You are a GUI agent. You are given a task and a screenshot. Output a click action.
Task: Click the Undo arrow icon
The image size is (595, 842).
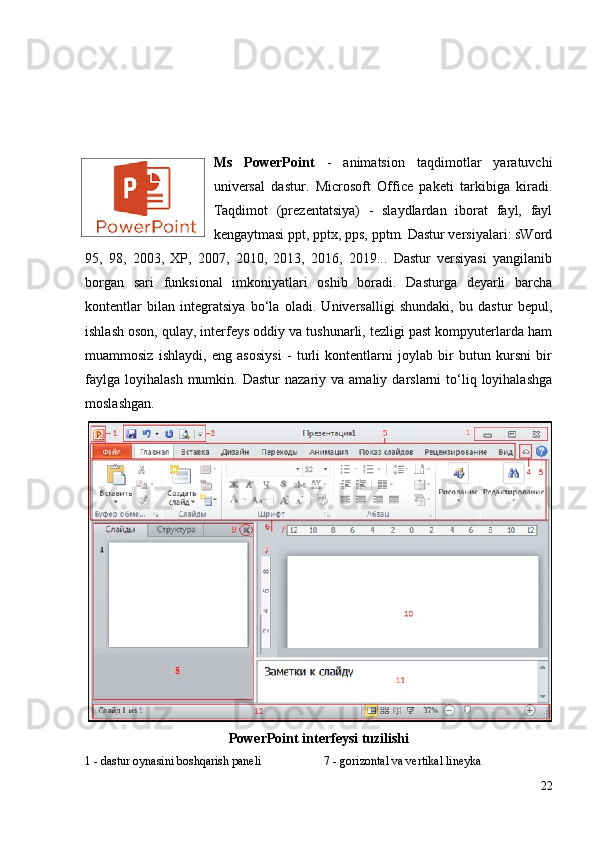pos(146,433)
